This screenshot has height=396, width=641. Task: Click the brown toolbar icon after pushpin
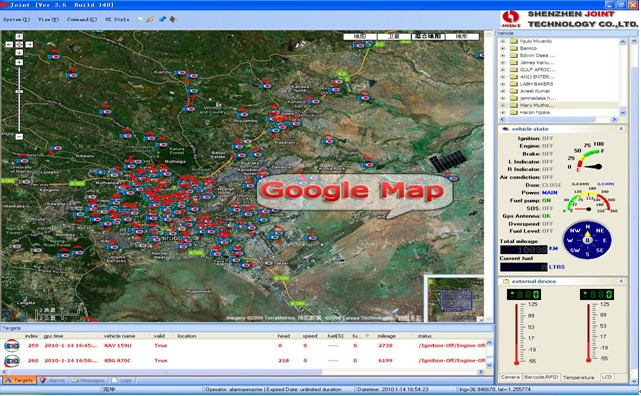173,19
